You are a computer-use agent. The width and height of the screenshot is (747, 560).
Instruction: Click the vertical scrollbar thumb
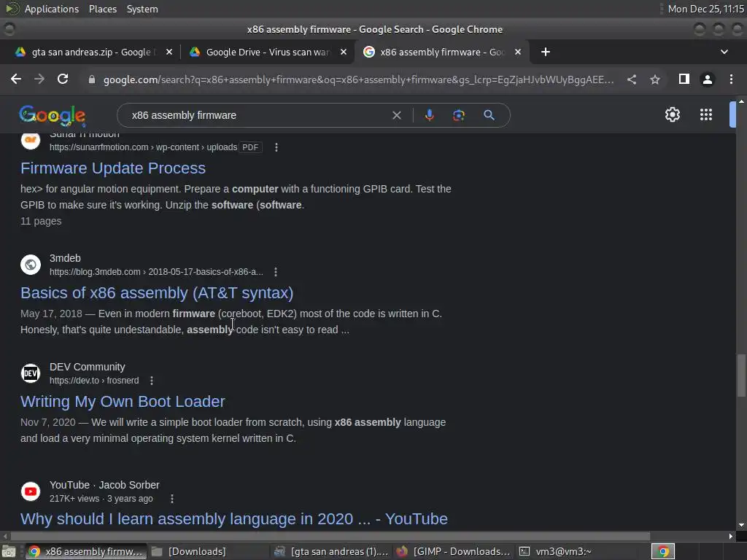click(741, 376)
